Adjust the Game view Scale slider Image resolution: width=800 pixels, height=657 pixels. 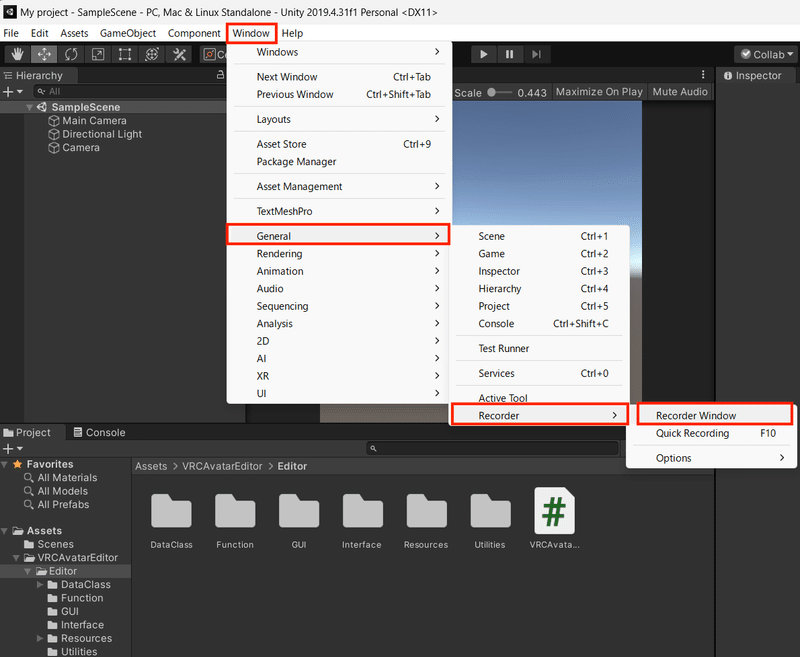click(x=499, y=92)
